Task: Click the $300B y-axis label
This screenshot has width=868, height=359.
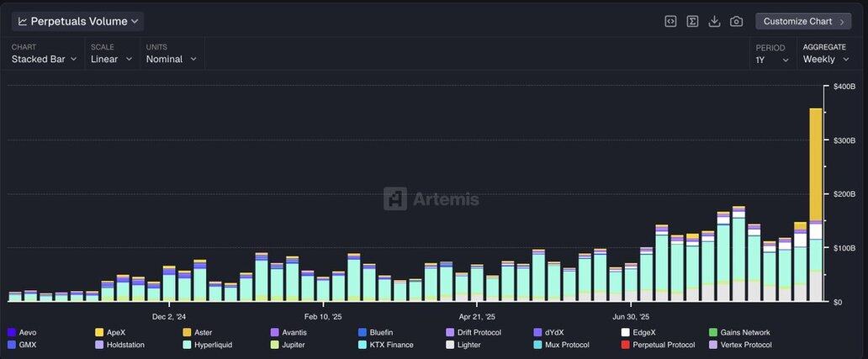Action: 844,140
